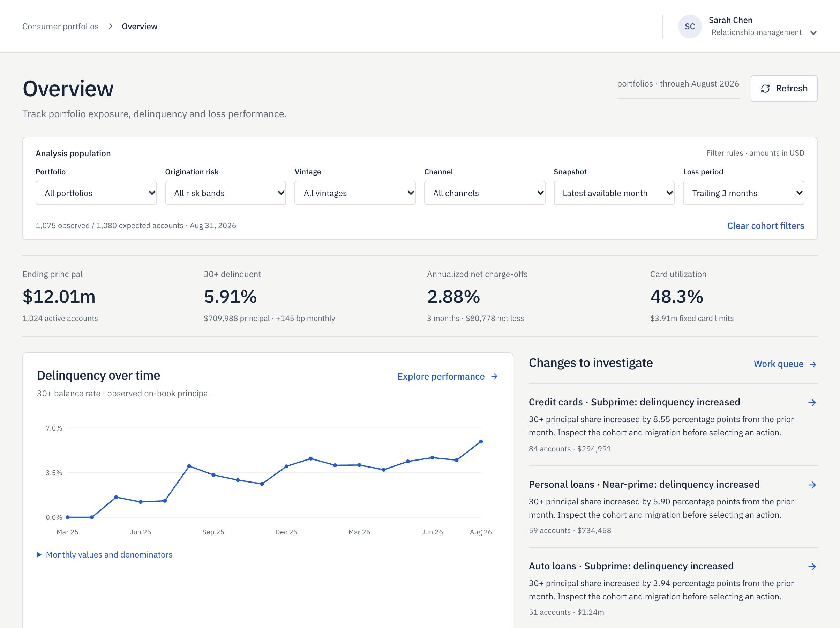Click the refresh icon in Refresh button

pyautogui.click(x=765, y=89)
